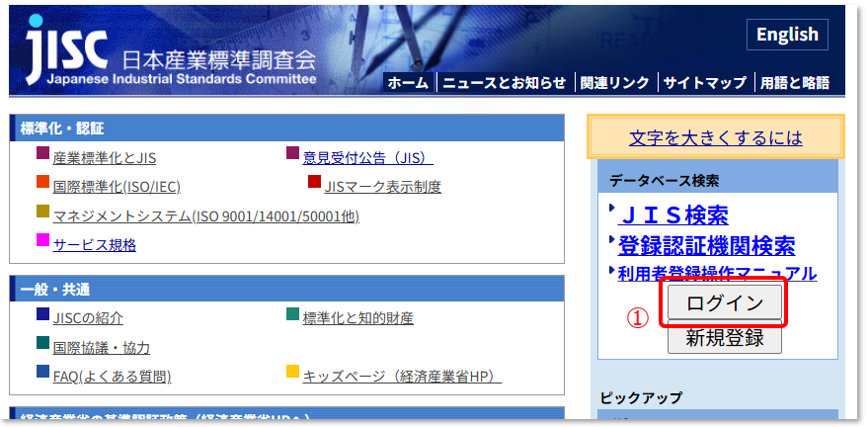This screenshot has width=868, height=427.
Task: Click the blue square icon beside FAQ
Action: click(43, 372)
